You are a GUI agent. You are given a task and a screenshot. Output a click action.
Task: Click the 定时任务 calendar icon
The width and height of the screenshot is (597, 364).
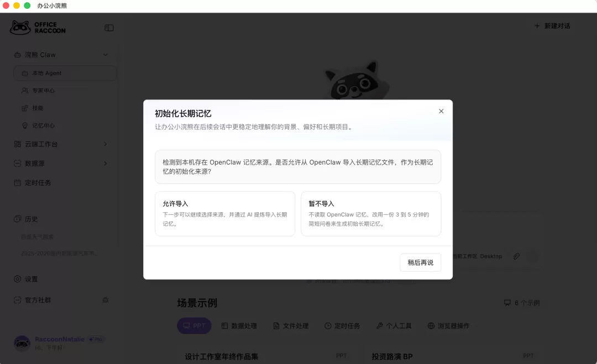coord(18,183)
